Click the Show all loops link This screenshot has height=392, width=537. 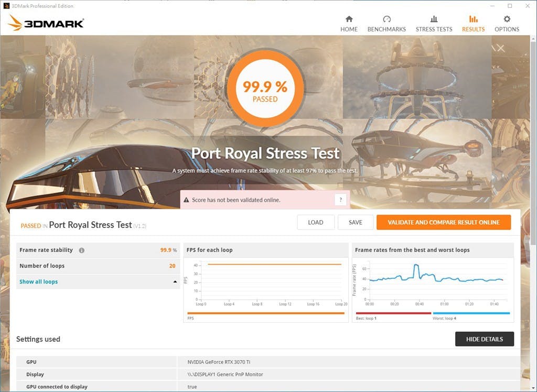(39, 282)
